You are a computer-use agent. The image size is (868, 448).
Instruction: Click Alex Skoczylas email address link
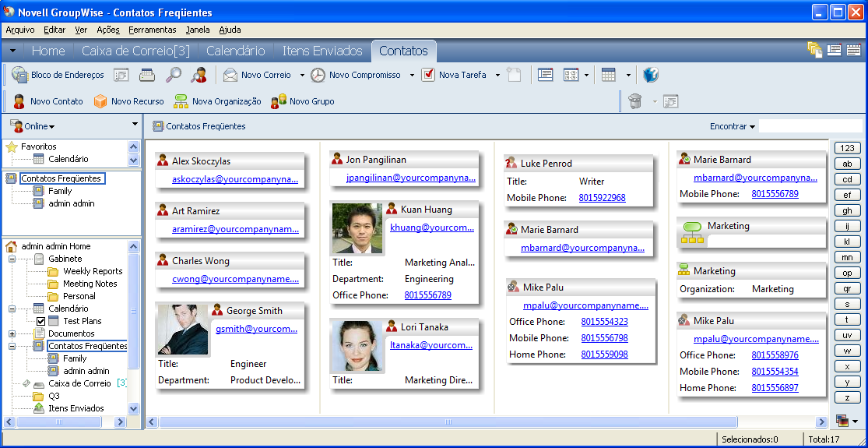(235, 178)
